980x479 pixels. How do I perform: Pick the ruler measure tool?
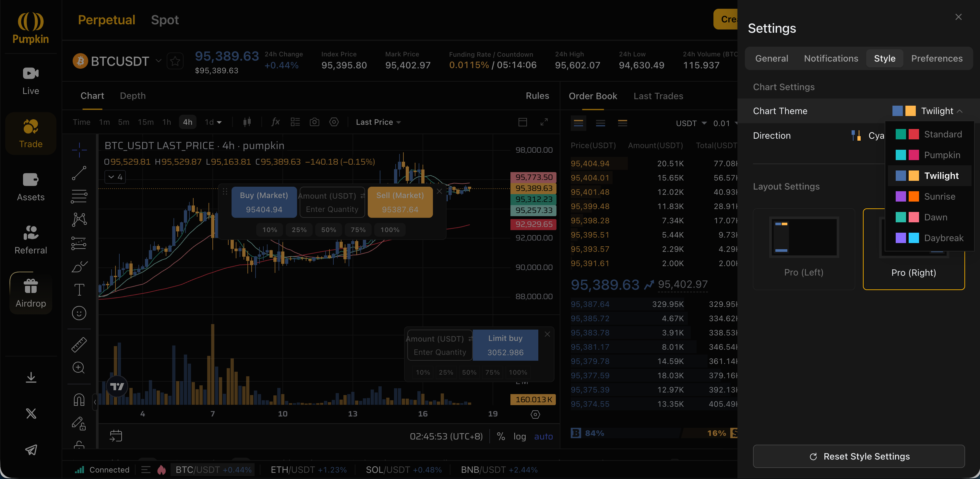point(79,345)
